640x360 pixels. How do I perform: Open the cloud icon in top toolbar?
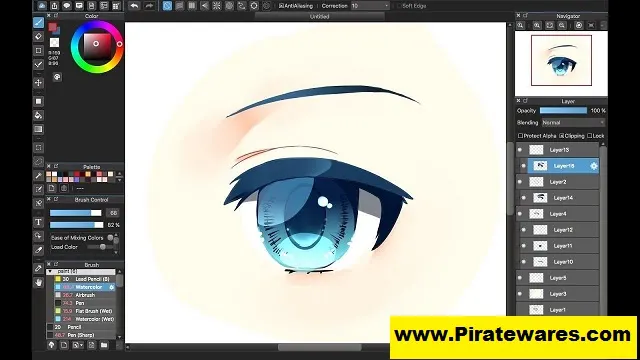pyautogui.click(x=42, y=6)
